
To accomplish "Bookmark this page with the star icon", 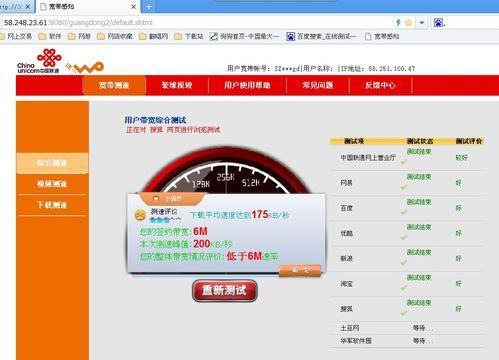I will click(408, 23).
